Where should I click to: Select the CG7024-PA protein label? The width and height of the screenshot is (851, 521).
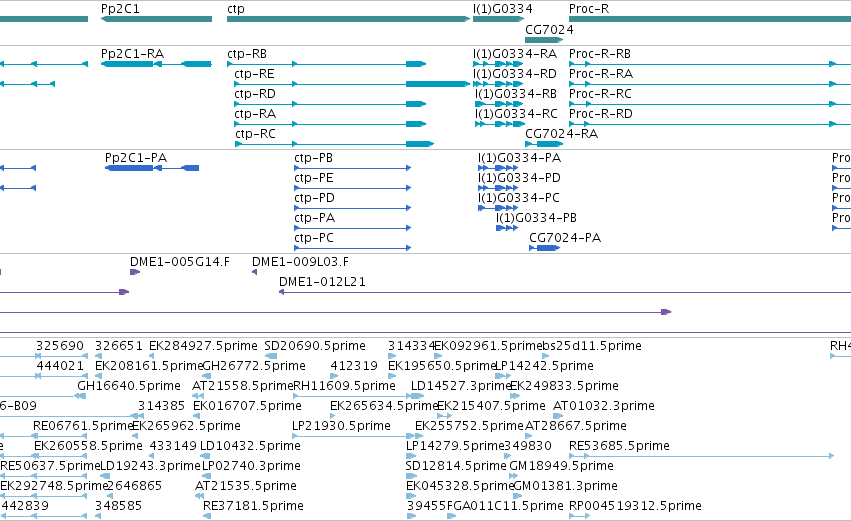[565, 238]
